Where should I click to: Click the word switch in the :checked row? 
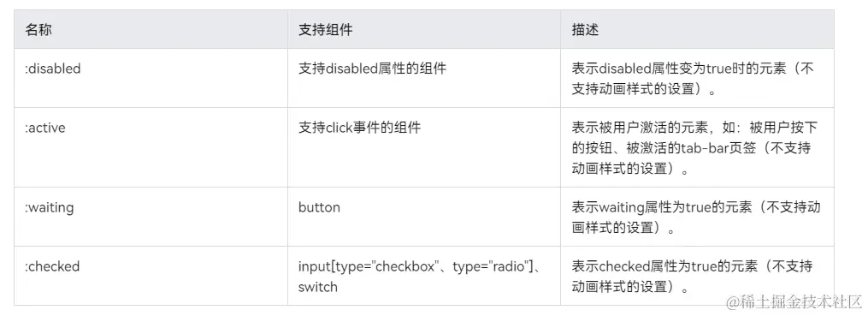318,287
